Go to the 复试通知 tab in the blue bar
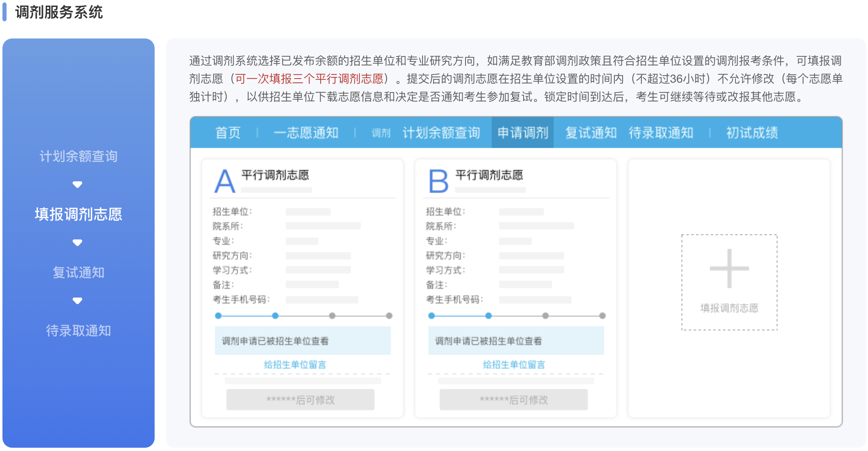The width and height of the screenshot is (868, 451). [x=591, y=133]
